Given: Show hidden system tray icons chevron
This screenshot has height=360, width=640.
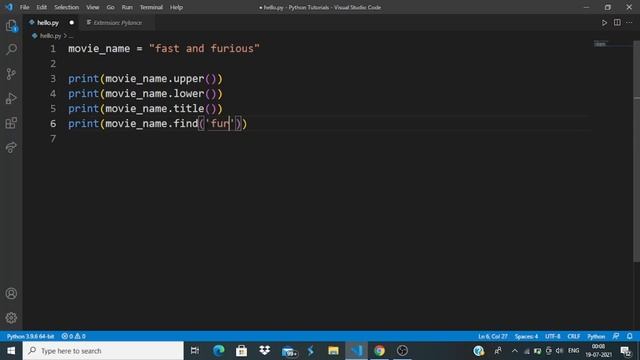Looking at the screenshot, I should (514, 351).
